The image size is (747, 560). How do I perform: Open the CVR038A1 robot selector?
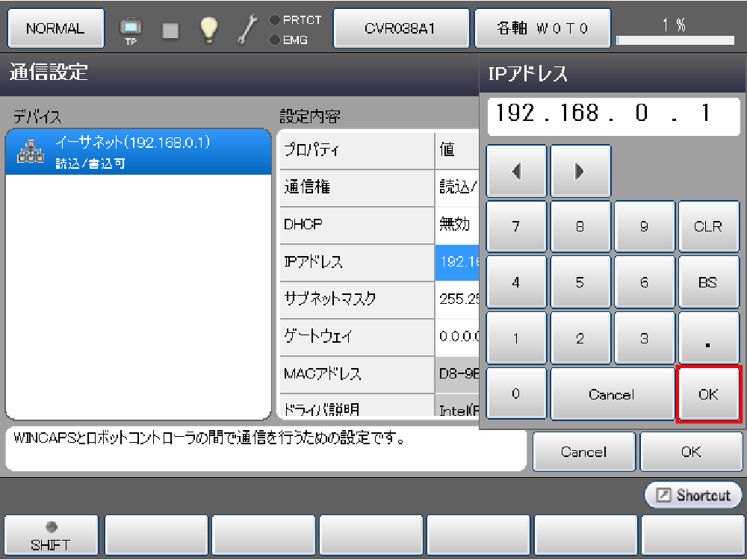point(400,29)
